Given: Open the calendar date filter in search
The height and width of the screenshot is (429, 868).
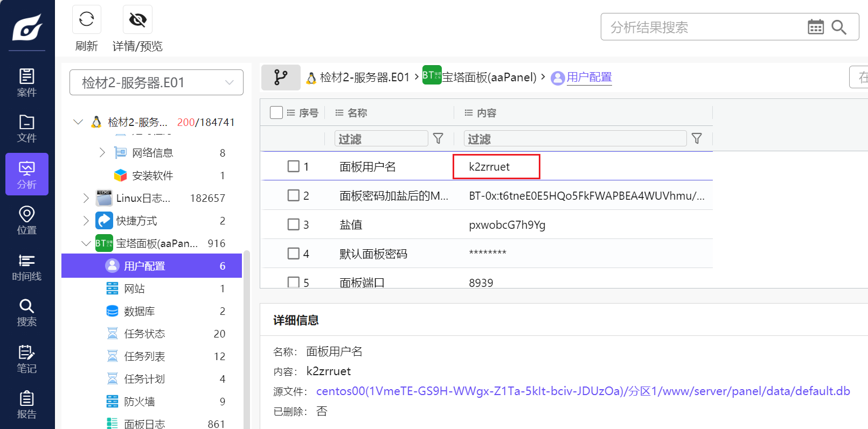Looking at the screenshot, I should (815, 27).
